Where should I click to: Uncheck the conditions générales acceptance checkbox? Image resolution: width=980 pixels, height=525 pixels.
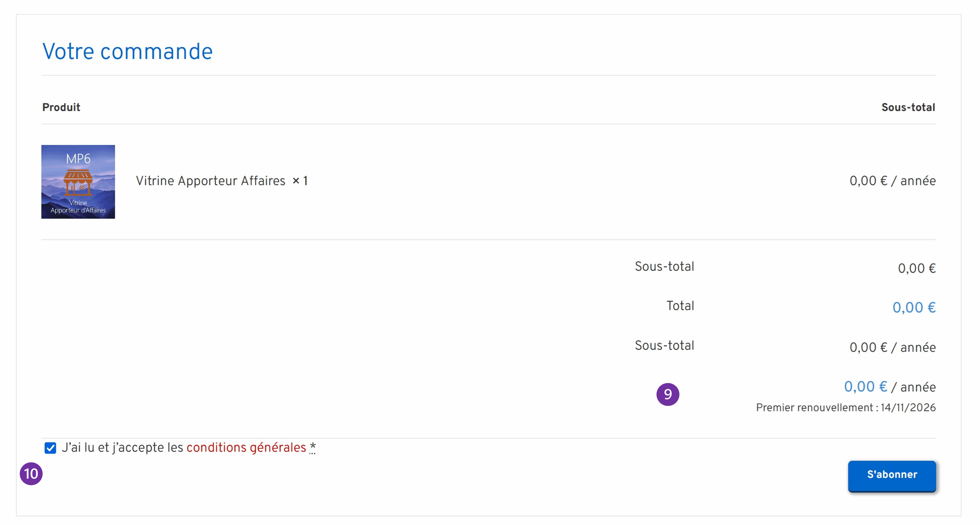pyautogui.click(x=50, y=448)
